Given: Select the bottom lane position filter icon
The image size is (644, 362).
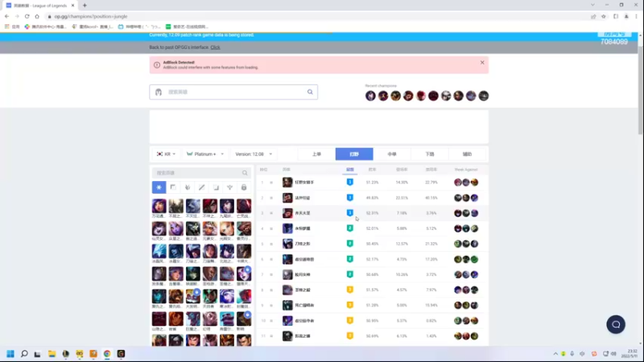Looking at the screenshot, I should 216,187.
